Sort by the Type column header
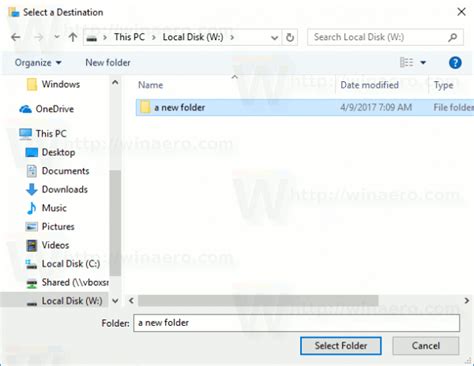 (443, 85)
